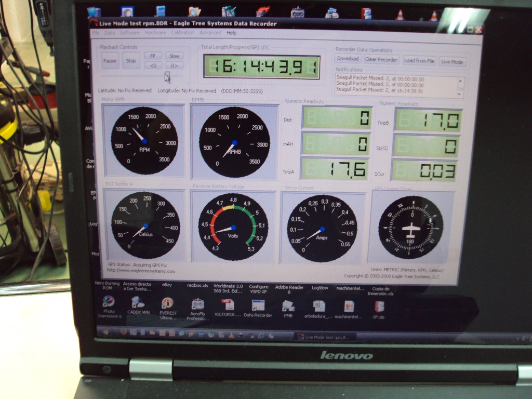This screenshot has width=532, height=399.
Task: Click the RPMB gauge
Action: pyautogui.click(x=234, y=142)
